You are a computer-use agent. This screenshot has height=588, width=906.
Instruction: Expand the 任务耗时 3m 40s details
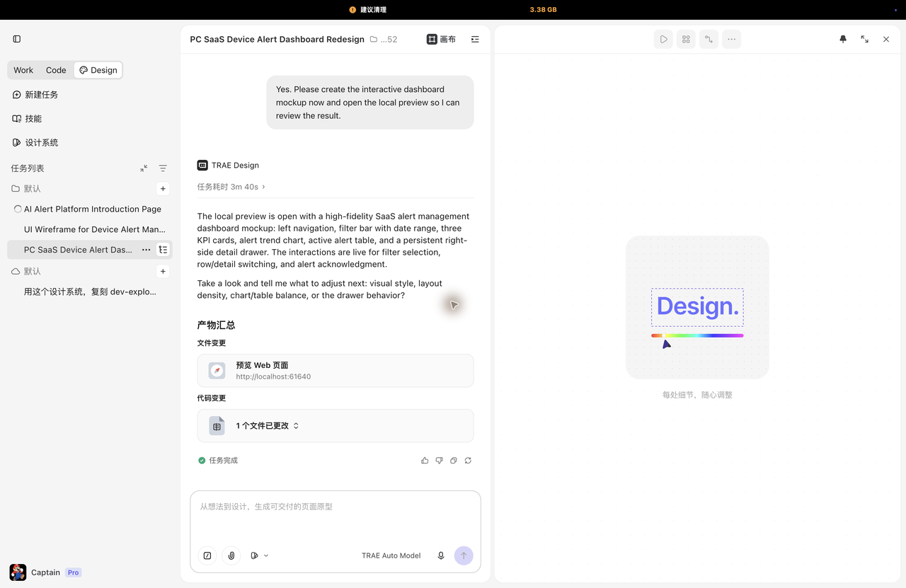231,187
